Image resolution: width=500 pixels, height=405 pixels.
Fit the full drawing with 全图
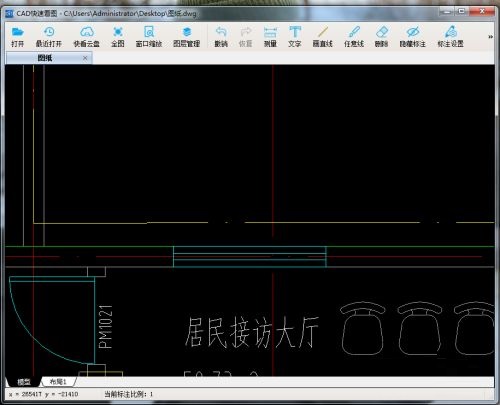pos(118,36)
